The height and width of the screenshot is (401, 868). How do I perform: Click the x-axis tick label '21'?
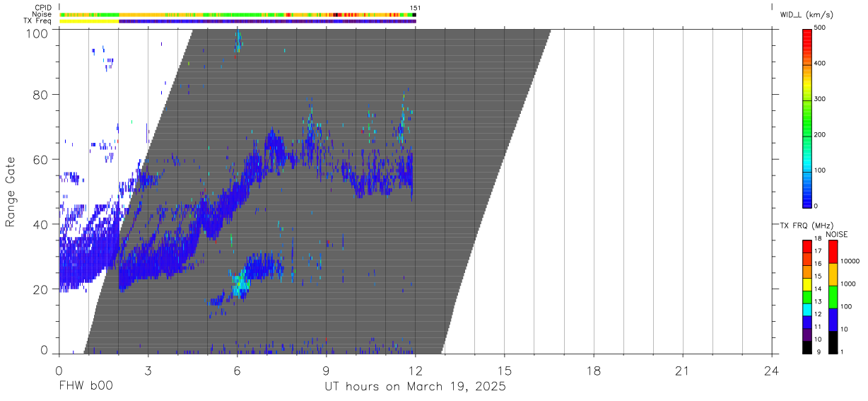[683, 371]
